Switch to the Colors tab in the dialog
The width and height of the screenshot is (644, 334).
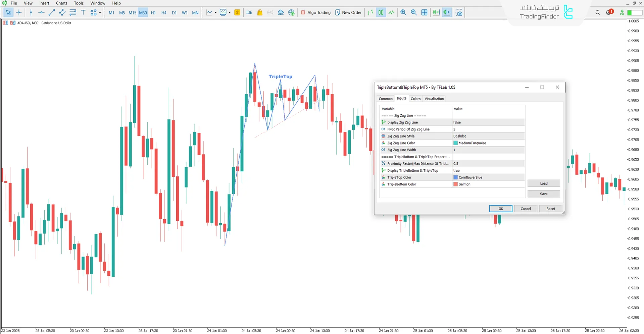[415, 98]
